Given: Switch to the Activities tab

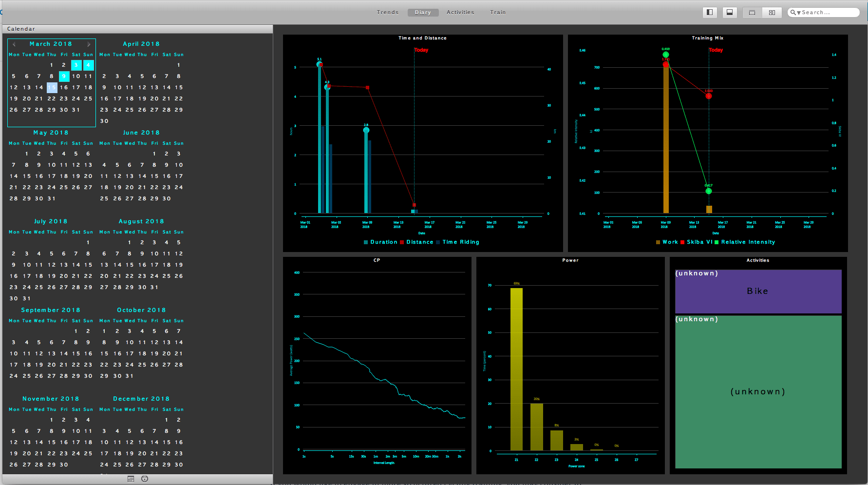Looking at the screenshot, I should tap(460, 12).
